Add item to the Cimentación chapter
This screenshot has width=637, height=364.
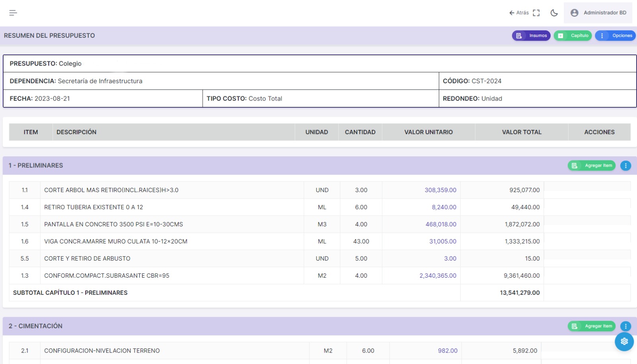click(x=592, y=326)
